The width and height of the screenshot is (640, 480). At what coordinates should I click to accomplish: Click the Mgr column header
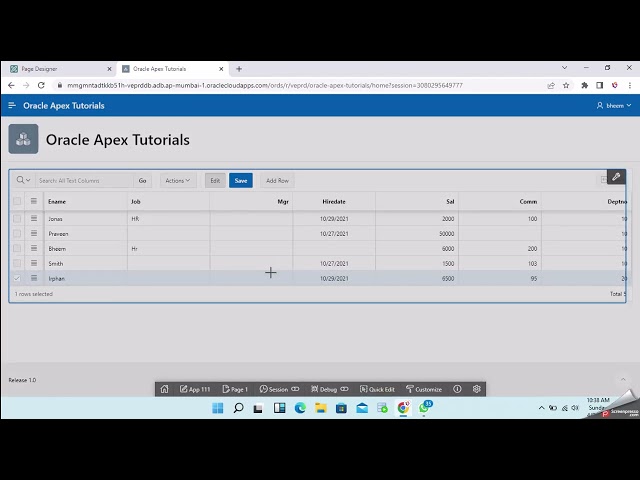pos(251,201)
